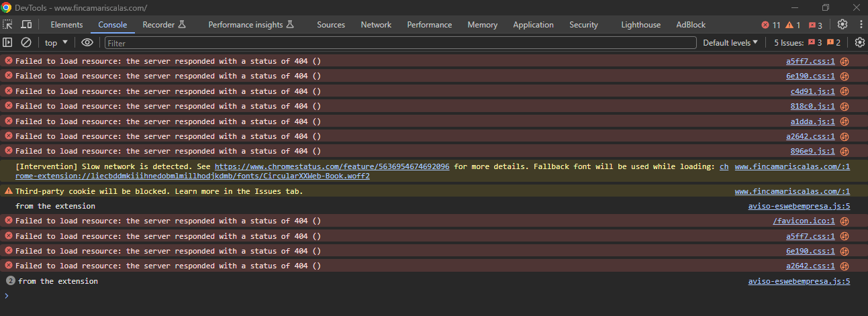This screenshot has height=316, width=868.
Task: Open fincamariscalas.com/:1 link in the third-party cookie row
Action: click(x=792, y=191)
